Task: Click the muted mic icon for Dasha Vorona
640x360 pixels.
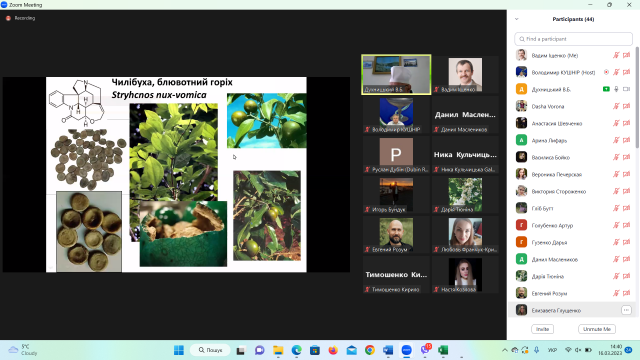Action: (616, 106)
